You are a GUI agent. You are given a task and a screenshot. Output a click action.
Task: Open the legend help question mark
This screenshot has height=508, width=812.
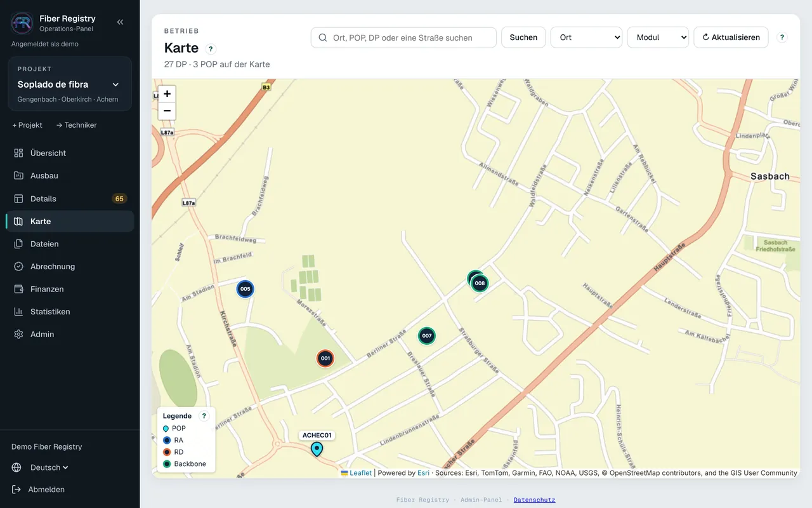(204, 416)
